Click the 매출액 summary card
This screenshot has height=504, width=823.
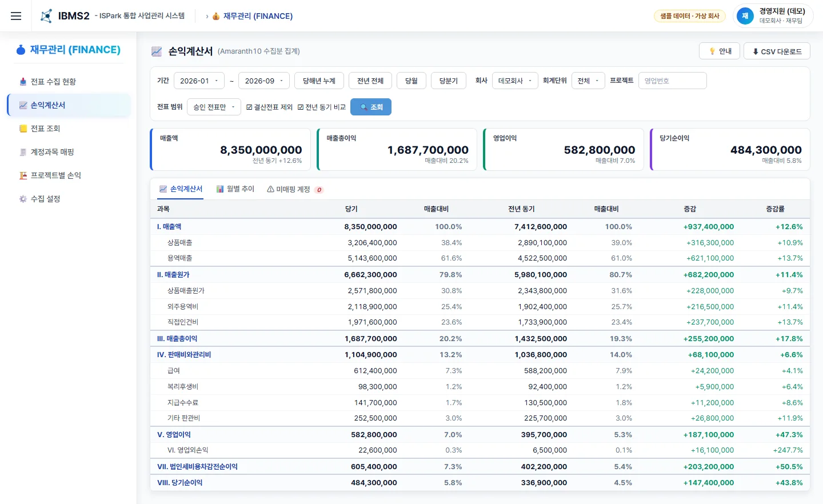coord(230,150)
